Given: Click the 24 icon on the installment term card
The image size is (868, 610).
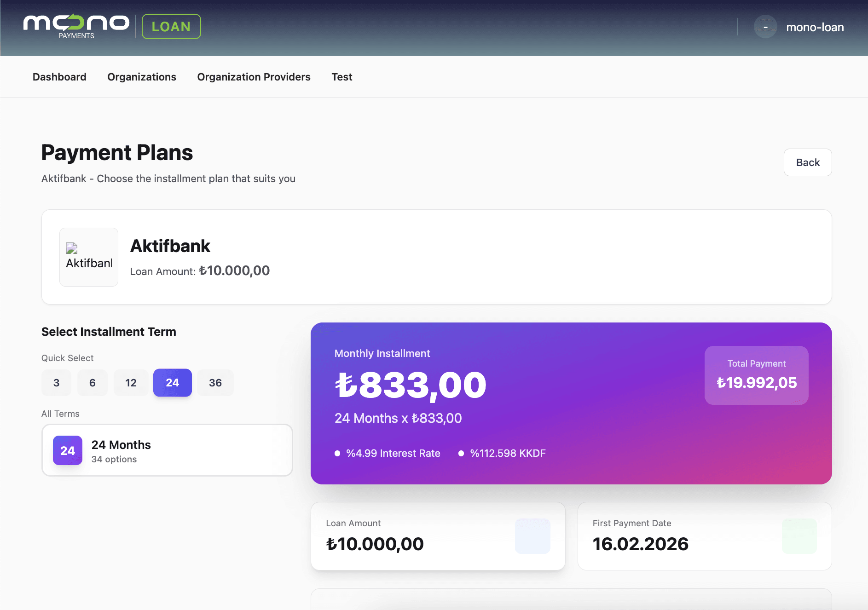Looking at the screenshot, I should (68, 450).
